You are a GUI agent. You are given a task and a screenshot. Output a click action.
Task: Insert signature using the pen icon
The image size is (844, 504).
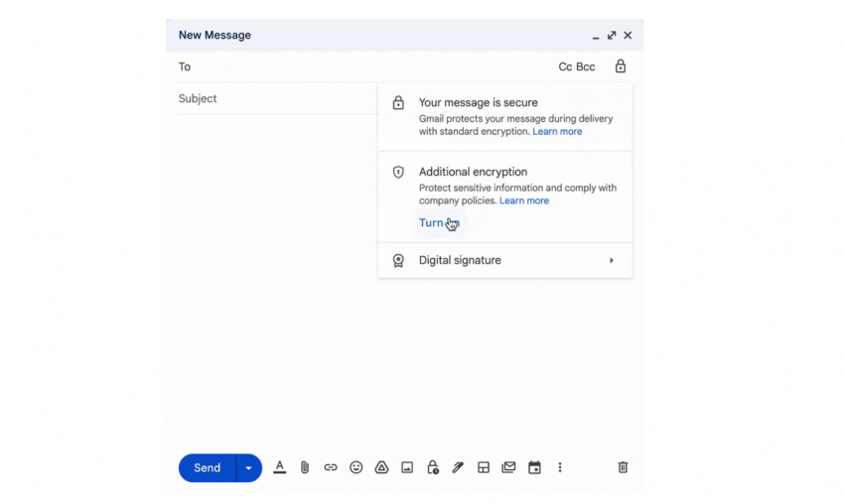[x=458, y=467]
